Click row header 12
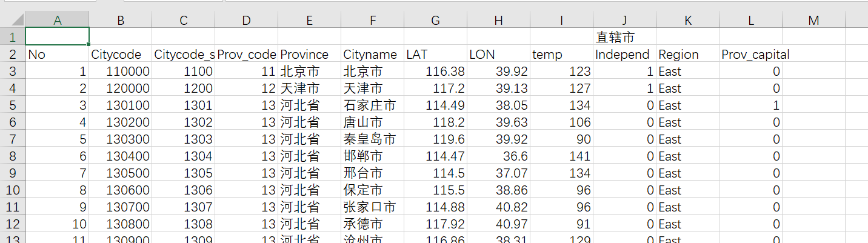868x243 pixels. coord(13,224)
